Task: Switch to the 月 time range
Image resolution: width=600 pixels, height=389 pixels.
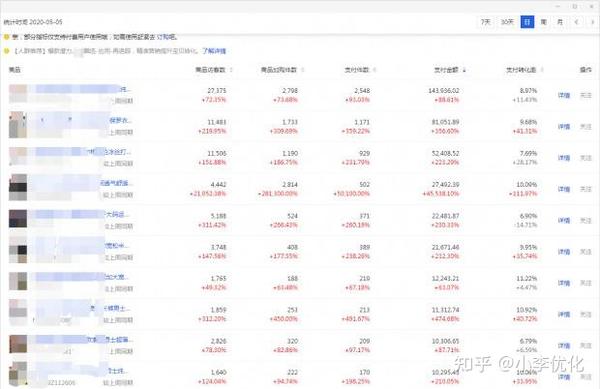Action: click(x=560, y=22)
